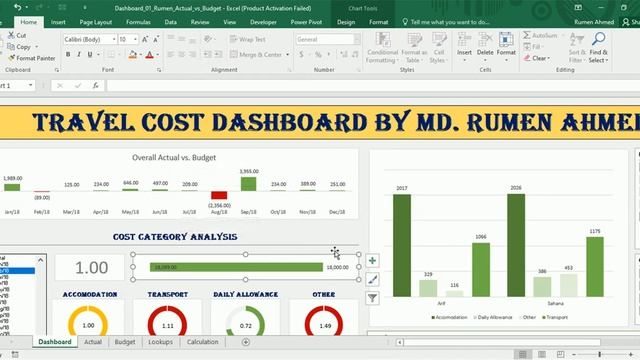Apply the red font color A
Screen dimensions: 640x360
149,54
